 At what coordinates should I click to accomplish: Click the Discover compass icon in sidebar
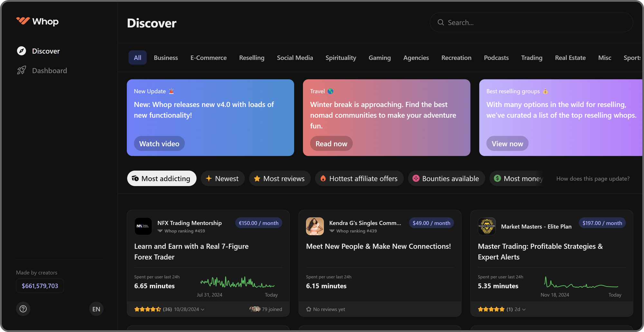(22, 51)
